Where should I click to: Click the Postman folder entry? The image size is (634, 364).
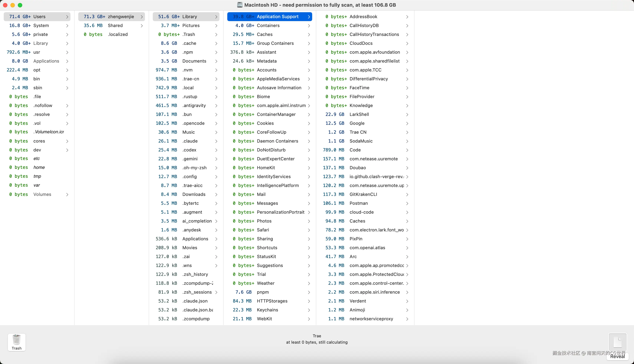coord(358,203)
